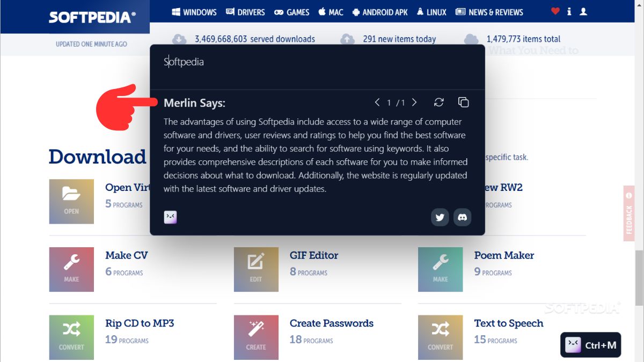
Task: Regenerate Merlin's response
Action: 439,102
